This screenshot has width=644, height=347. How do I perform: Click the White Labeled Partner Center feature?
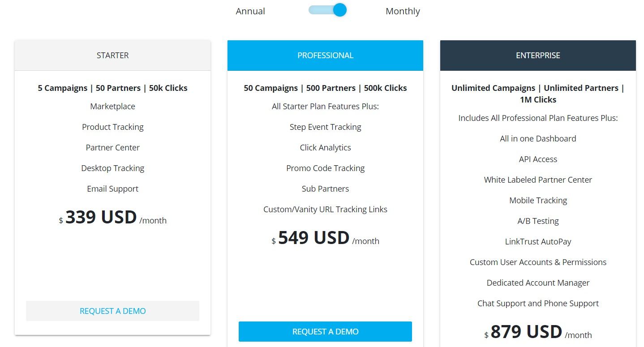pyautogui.click(x=538, y=180)
